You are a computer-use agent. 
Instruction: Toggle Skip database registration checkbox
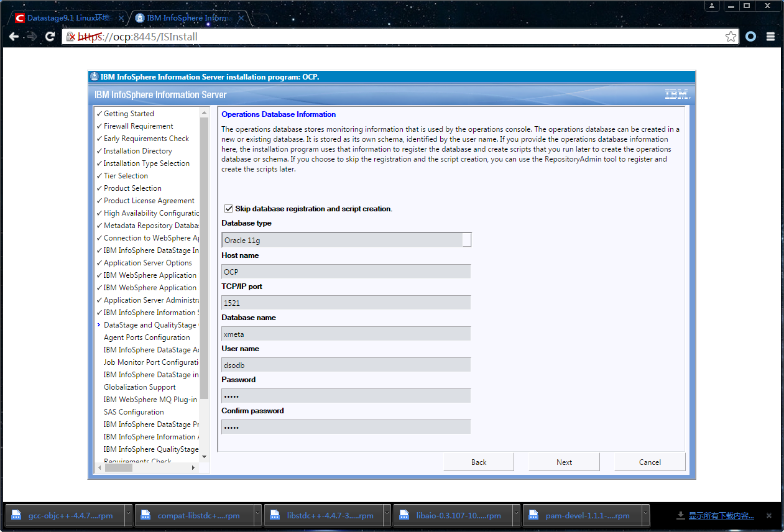228,209
